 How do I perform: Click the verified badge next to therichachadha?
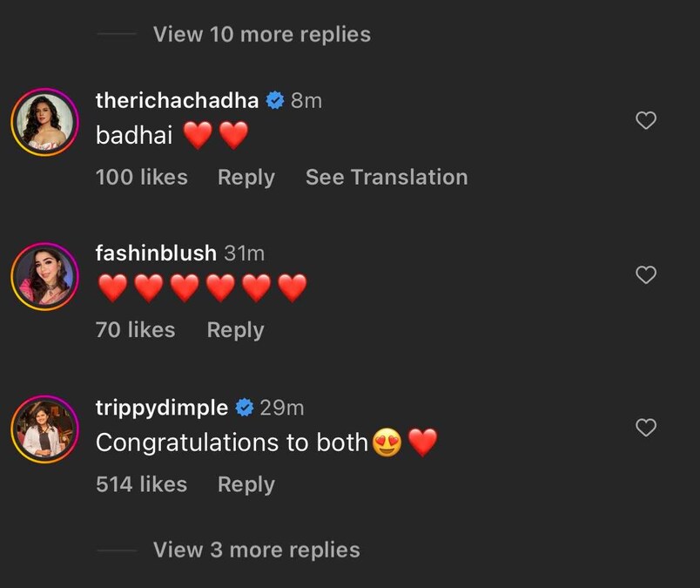coord(276,99)
